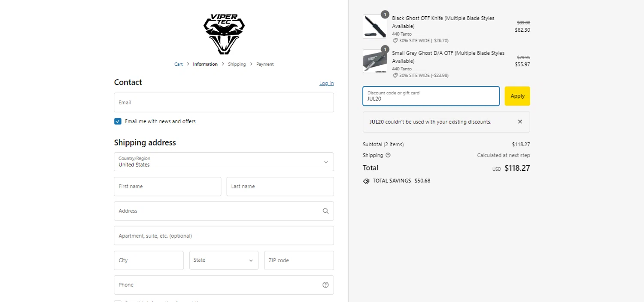The height and width of the screenshot is (302, 644).
Task: Click the total savings tag icon
Action: [366, 181]
